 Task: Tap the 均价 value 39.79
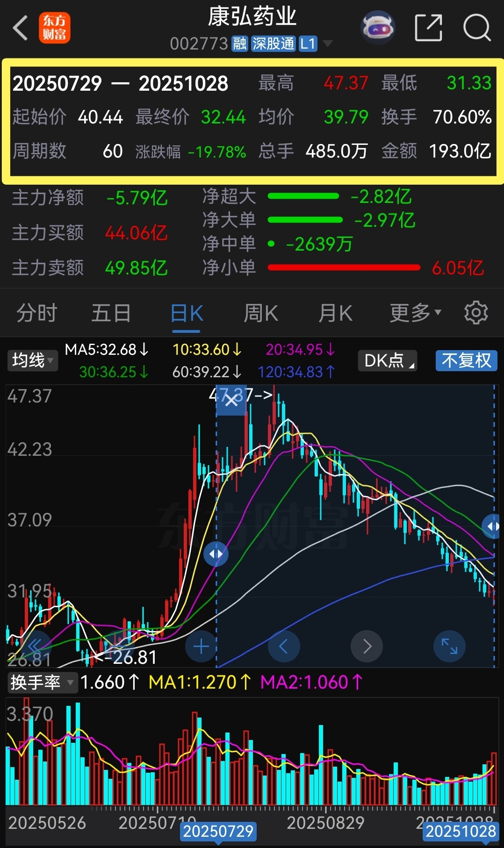346,117
